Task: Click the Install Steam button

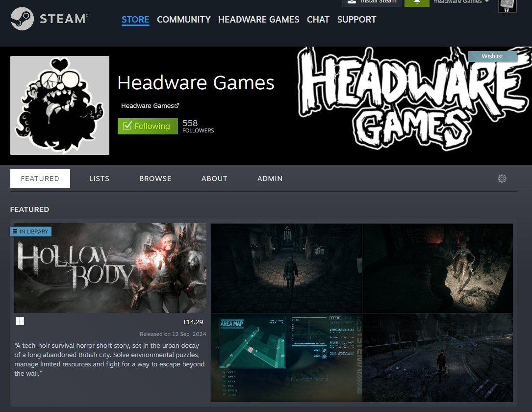Action: [x=372, y=2]
